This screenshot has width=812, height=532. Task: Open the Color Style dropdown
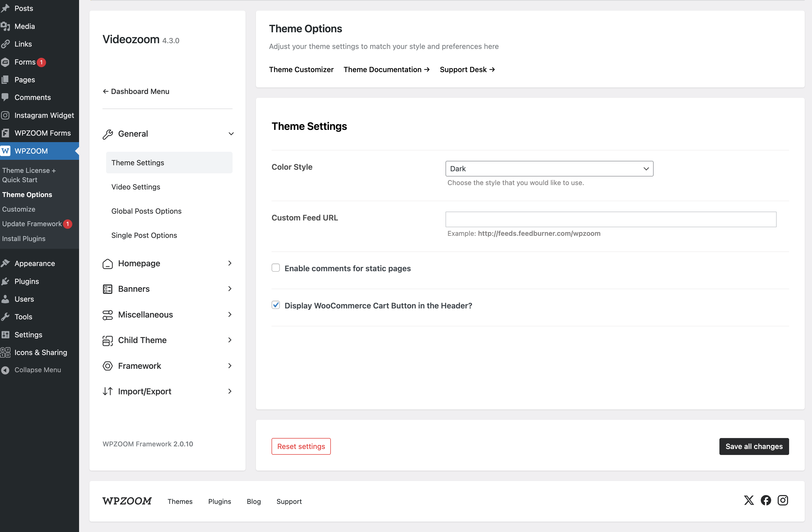[549, 169]
